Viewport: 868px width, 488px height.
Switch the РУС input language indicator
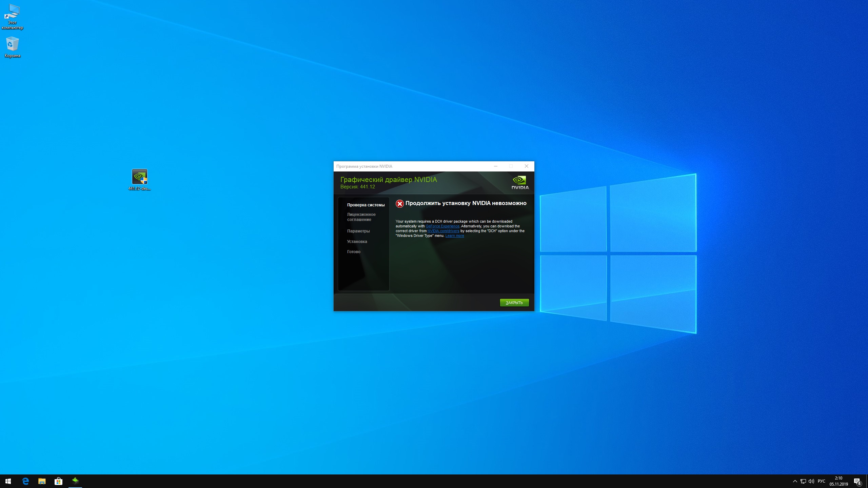click(821, 481)
